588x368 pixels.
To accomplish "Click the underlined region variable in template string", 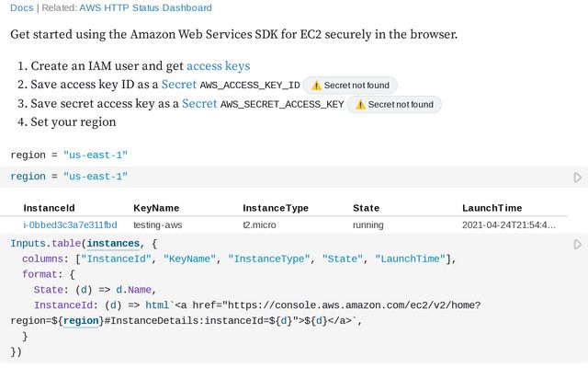I will click(81, 320).
